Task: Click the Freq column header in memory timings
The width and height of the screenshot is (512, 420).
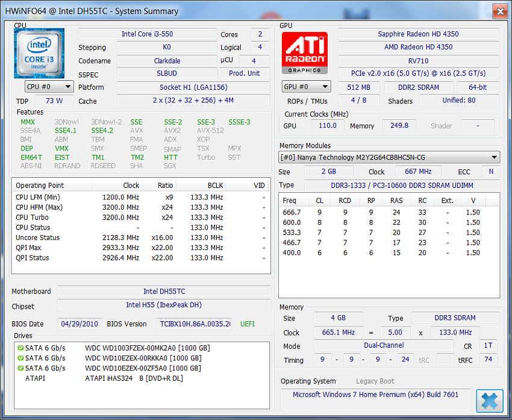Action: click(x=294, y=201)
